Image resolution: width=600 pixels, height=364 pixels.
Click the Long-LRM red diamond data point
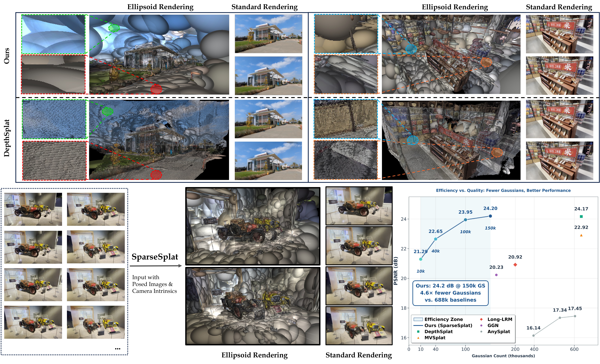pos(515,265)
